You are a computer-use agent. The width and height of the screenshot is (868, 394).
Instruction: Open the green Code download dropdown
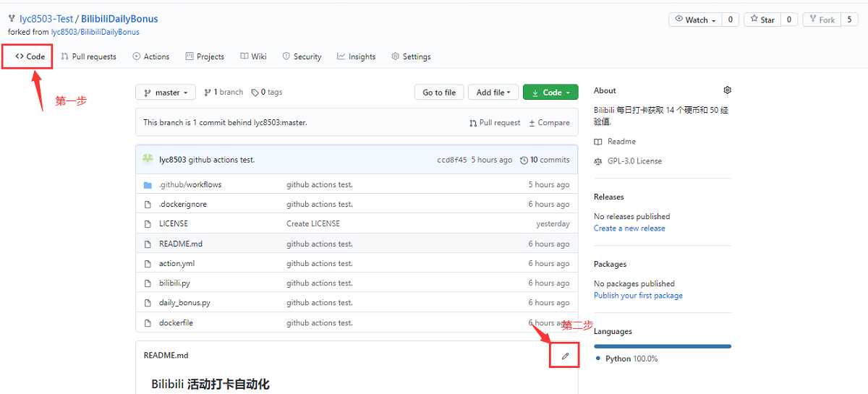550,93
